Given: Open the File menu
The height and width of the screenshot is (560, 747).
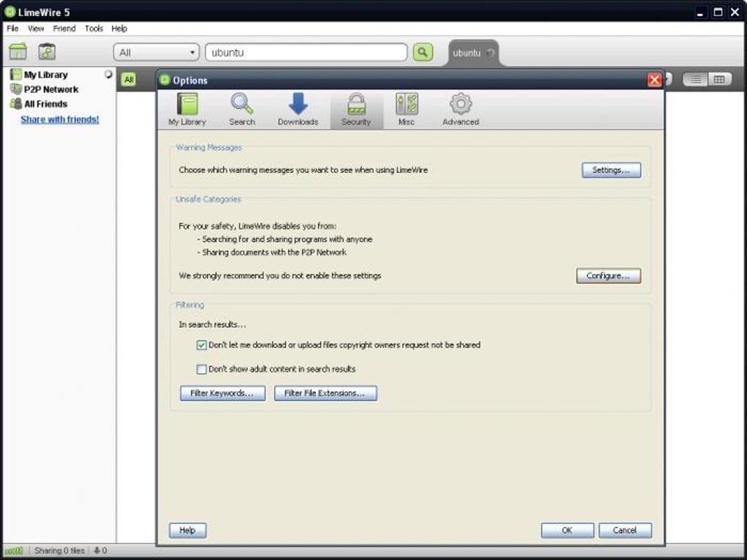Looking at the screenshot, I should click(x=12, y=29).
